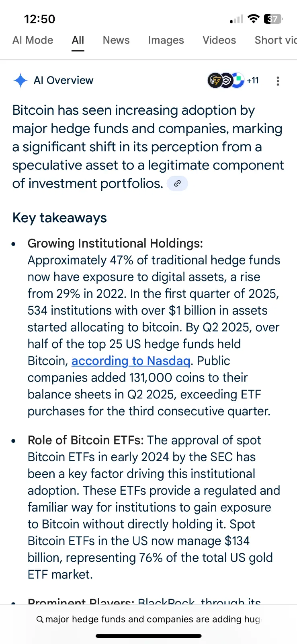Tap the home indicator bar at bottom
This screenshot has width=297, height=644.
[x=149, y=636]
